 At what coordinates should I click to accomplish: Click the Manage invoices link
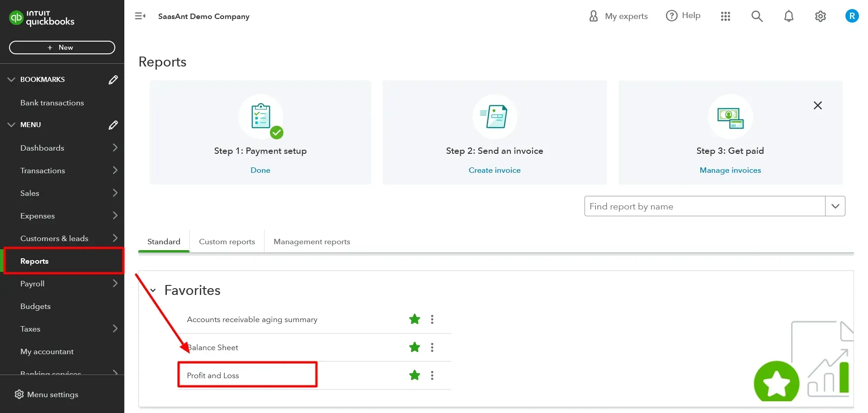[x=730, y=170]
